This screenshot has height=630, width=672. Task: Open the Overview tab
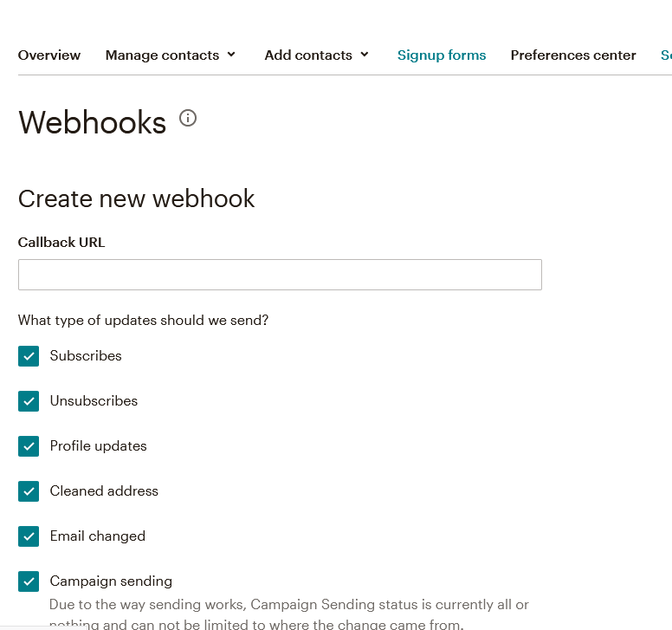(49, 55)
